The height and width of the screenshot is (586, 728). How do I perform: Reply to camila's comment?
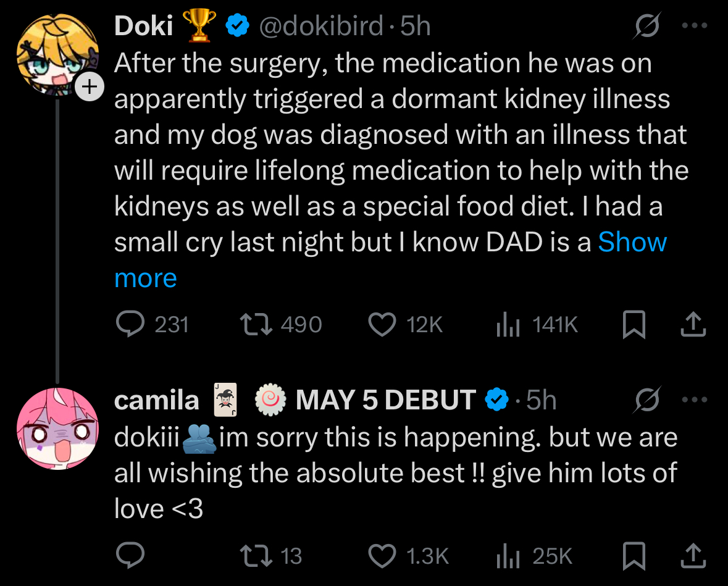130,556
